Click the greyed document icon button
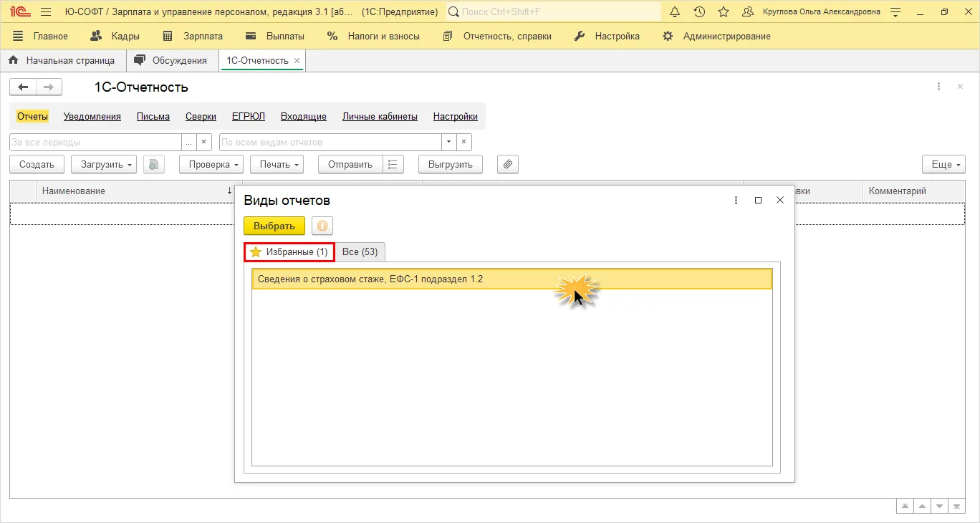 pyautogui.click(x=154, y=164)
